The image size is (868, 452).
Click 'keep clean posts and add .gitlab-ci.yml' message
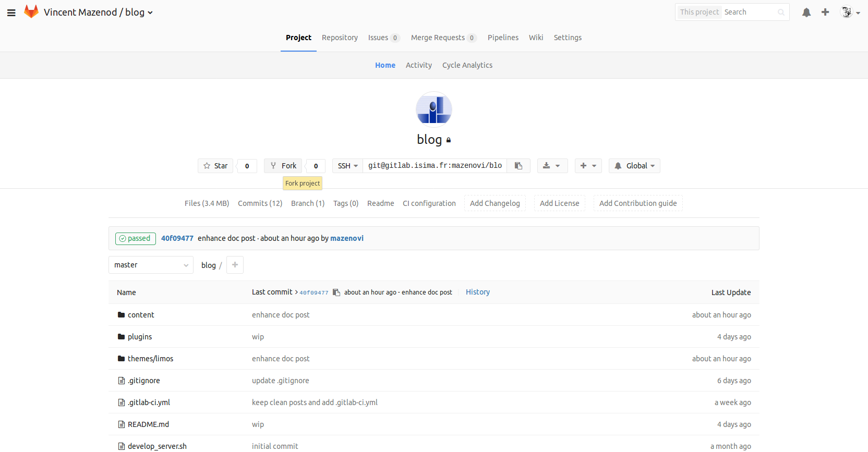coord(315,402)
